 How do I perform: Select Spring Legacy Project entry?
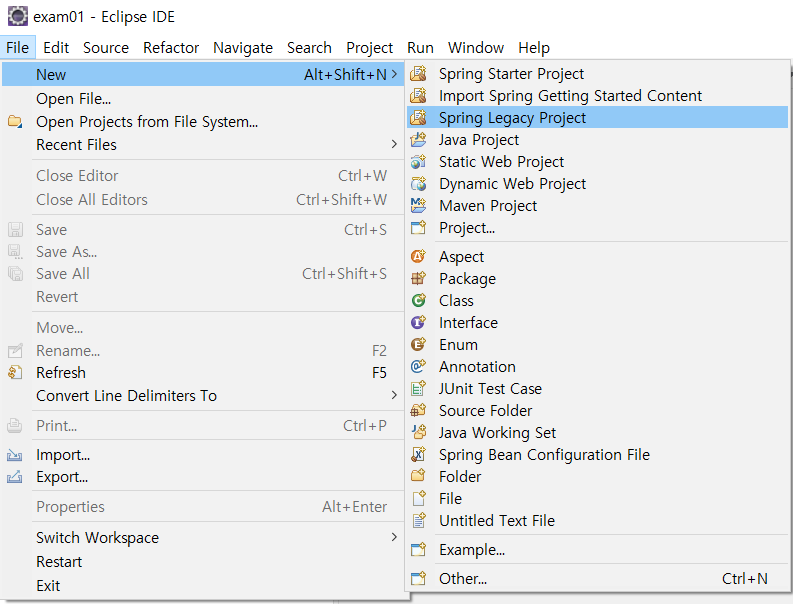(597, 118)
